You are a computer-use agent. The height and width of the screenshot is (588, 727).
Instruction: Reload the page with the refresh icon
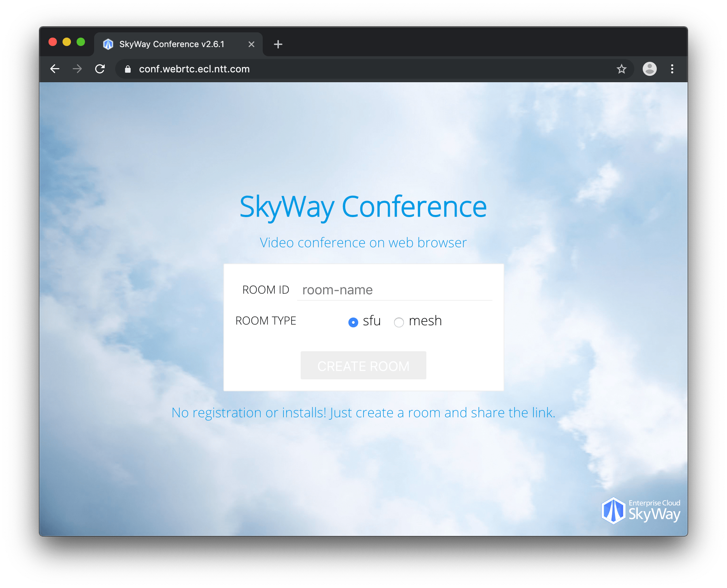click(x=100, y=69)
